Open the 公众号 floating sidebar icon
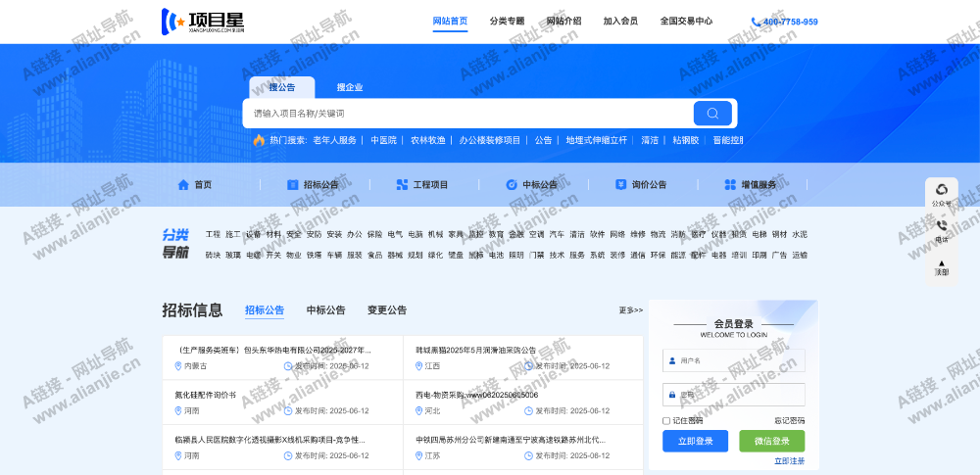 point(942,190)
